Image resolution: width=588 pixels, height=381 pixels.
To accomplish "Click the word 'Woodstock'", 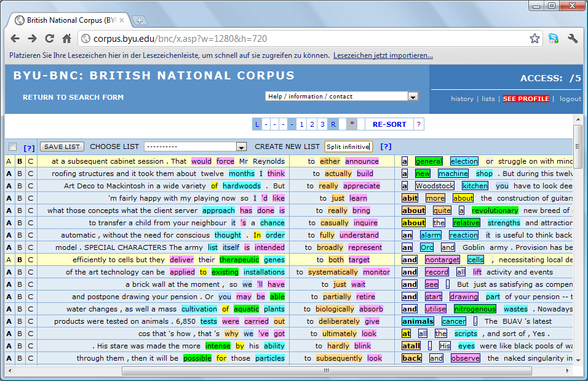I will 435,186.
